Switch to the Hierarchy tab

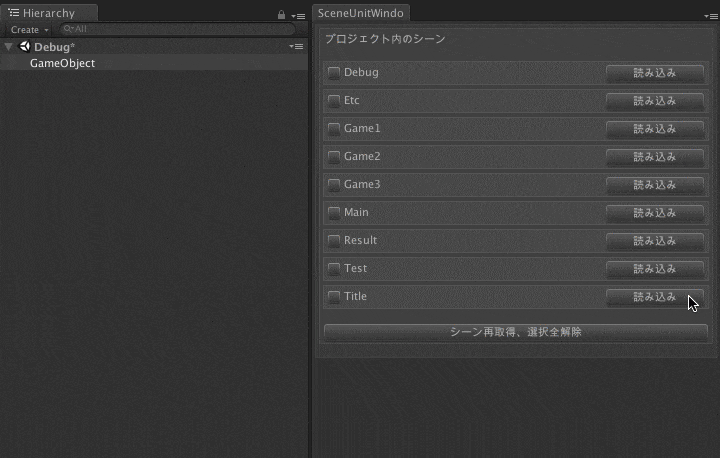pyautogui.click(x=48, y=13)
